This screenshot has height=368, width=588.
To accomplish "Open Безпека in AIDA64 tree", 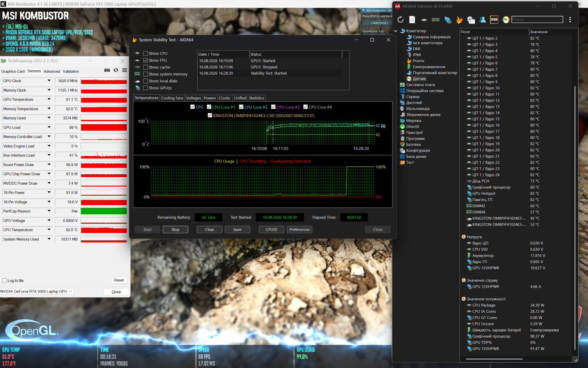I will [x=413, y=145].
